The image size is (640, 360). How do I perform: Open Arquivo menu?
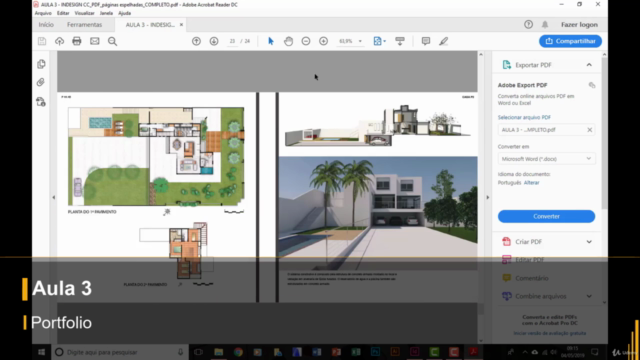click(43, 13)
